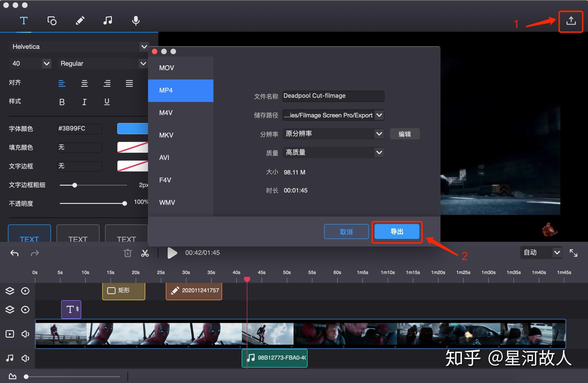Choose the blue TEXT style preset

click(29, 233)
